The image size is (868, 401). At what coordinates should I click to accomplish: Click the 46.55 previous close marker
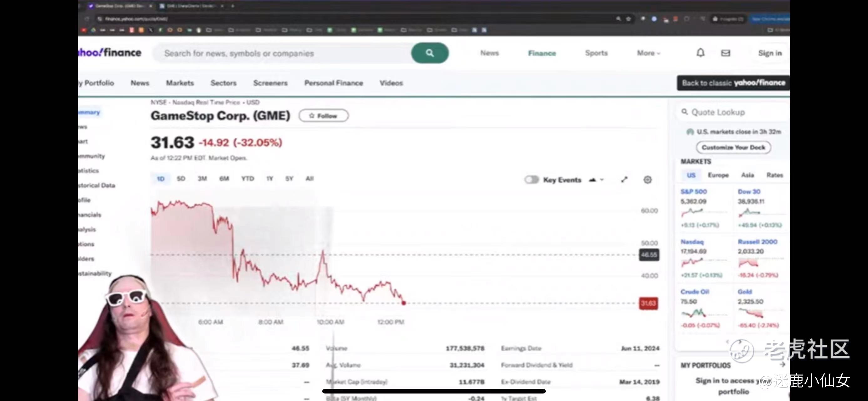tap(649, 255)
